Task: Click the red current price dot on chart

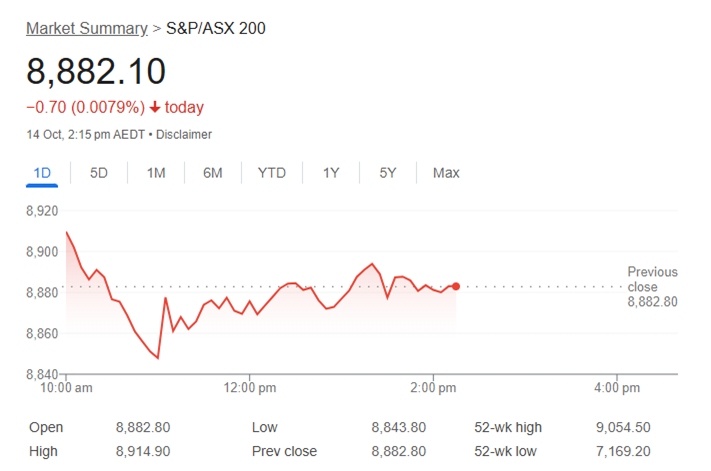Action: tap(456, 287)
